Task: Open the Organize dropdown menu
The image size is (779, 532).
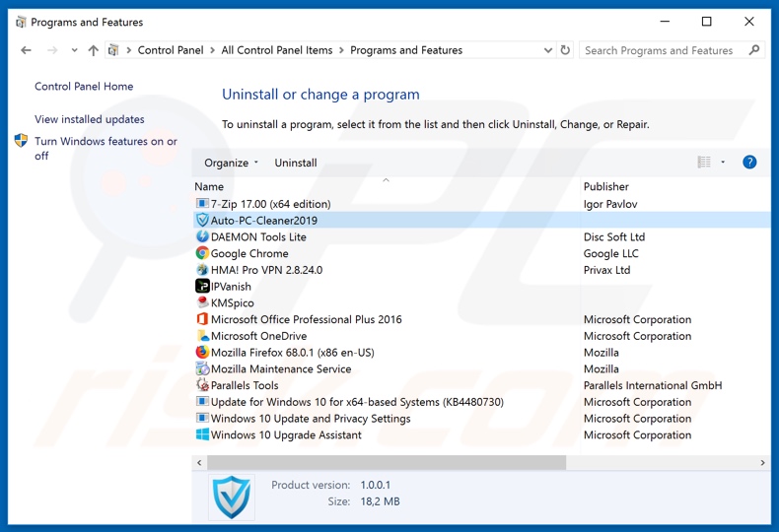Action: click(231, 163)
